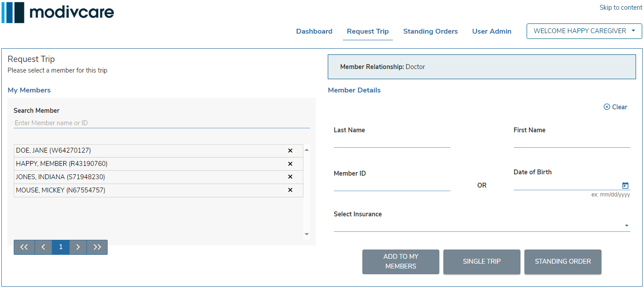Select member HAPPY, MEMBER (R43190760)

coord(159,164)
